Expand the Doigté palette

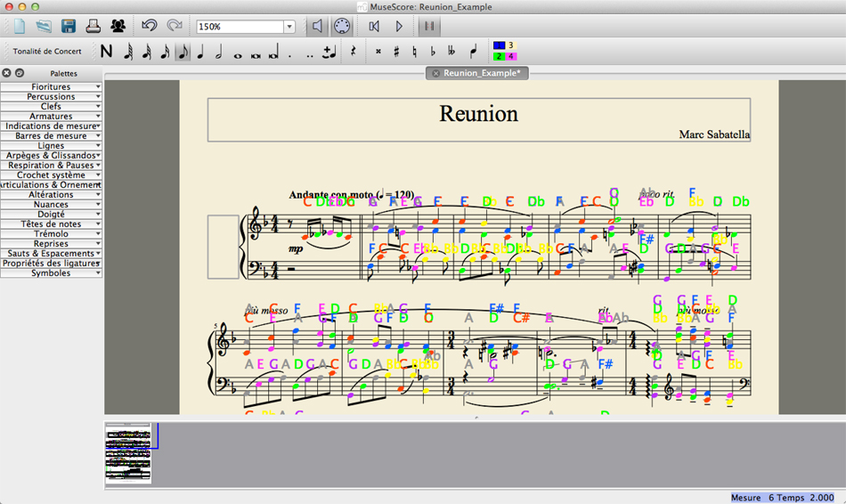pos(52,215)
